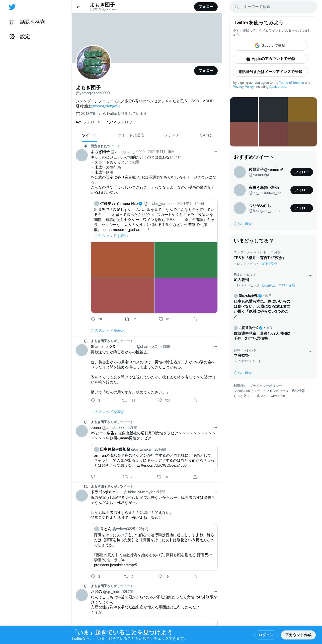The width and height of the screenshot is (322, 644).
Task: Open よもぎ団子 profile avatar photo
Action: [93, 62]
